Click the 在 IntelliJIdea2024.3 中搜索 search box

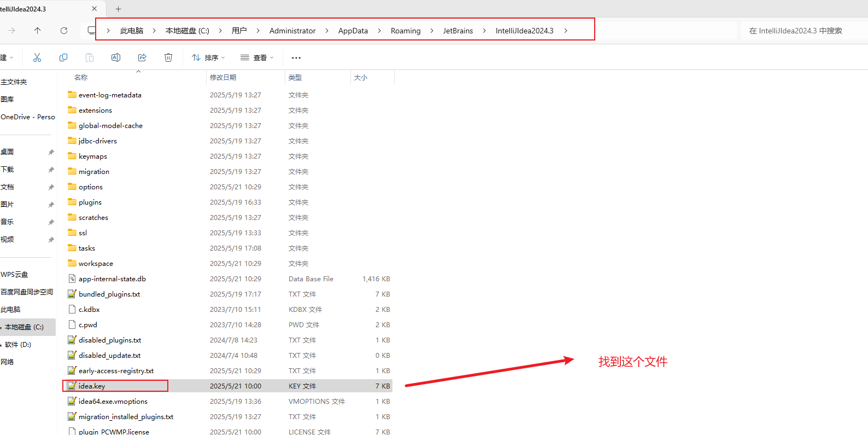[804, 31]
